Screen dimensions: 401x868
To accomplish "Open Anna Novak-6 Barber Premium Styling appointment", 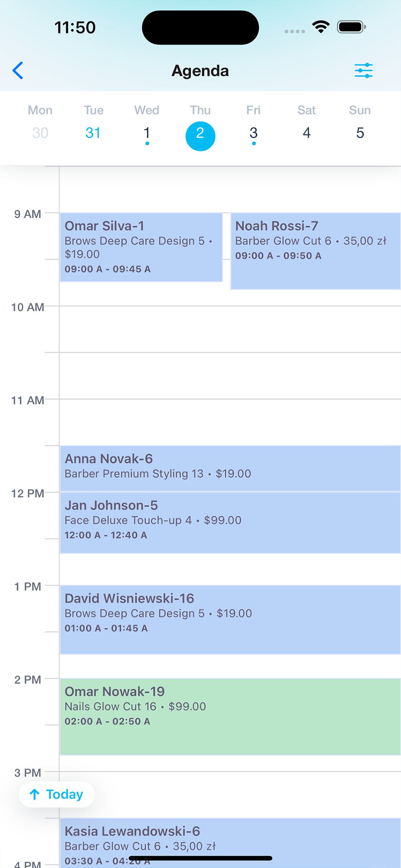I will pos(230,468).
